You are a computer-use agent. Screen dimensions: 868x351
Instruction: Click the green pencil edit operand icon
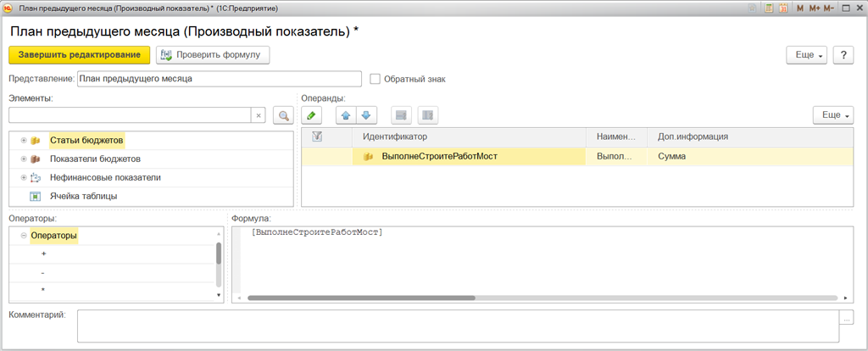[x=311, y=115]
